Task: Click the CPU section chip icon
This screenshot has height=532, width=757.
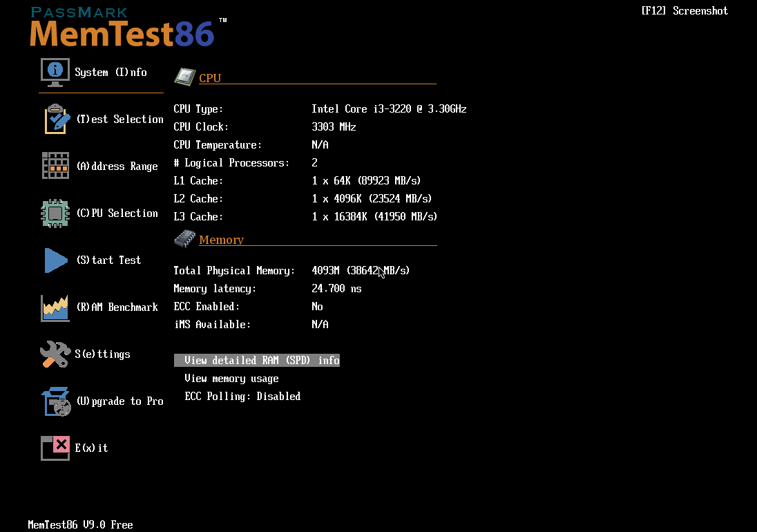Action: (185, 77)
